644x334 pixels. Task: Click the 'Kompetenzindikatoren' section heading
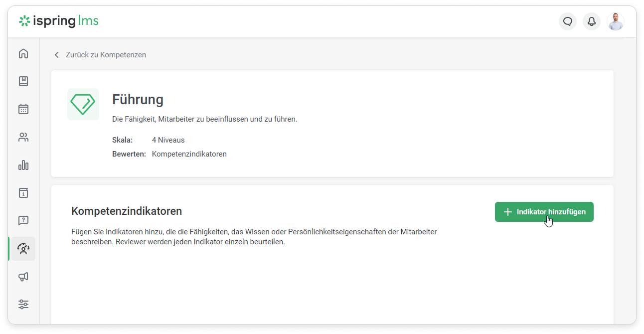[x=127, y=211]
